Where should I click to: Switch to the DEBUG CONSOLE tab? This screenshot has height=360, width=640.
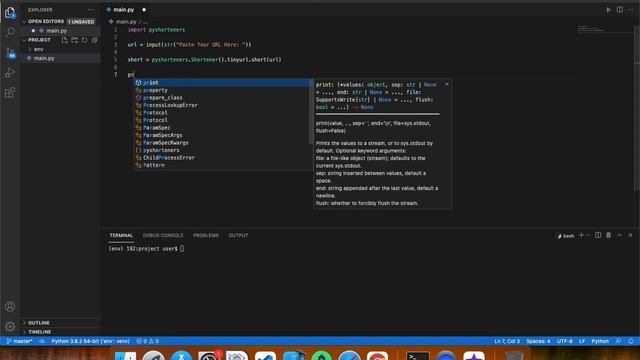coord(163,236)
